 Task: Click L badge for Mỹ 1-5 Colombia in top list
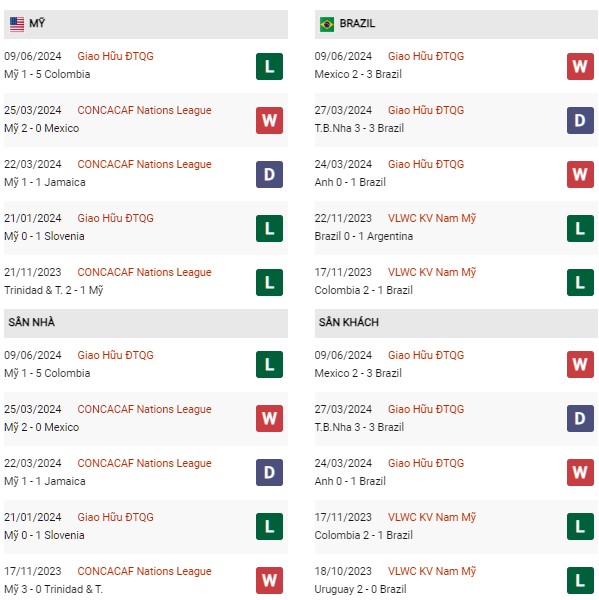pos(269,67)
